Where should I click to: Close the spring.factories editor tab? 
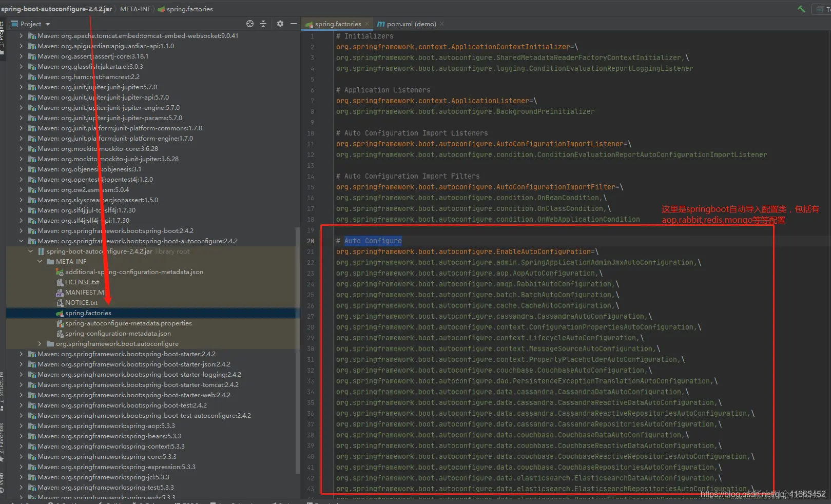pos(367,24)
